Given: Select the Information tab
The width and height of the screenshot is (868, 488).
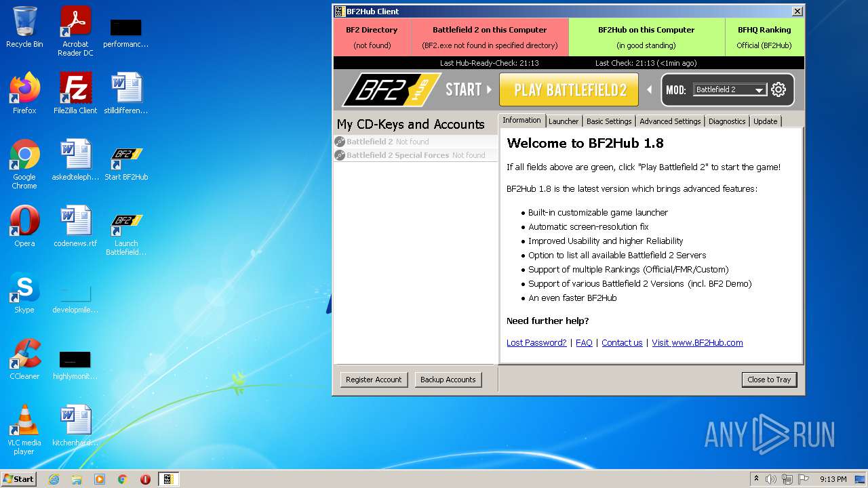Looking at the screenshot, I should [x=521, y=121].
